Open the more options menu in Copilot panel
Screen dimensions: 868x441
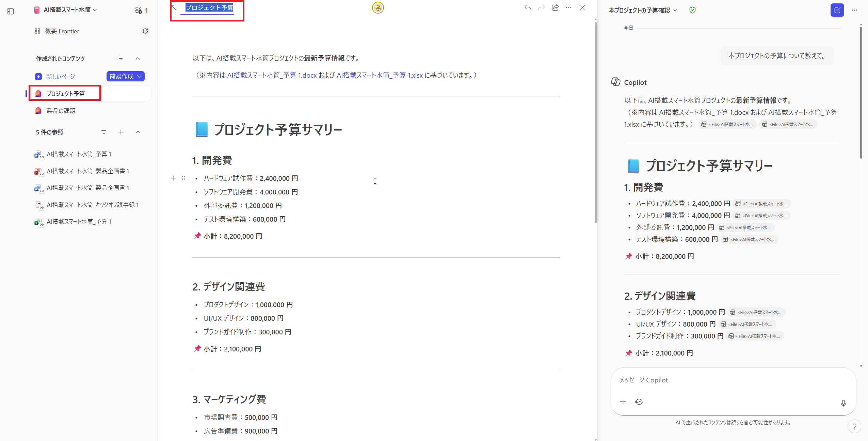point(854,10)
